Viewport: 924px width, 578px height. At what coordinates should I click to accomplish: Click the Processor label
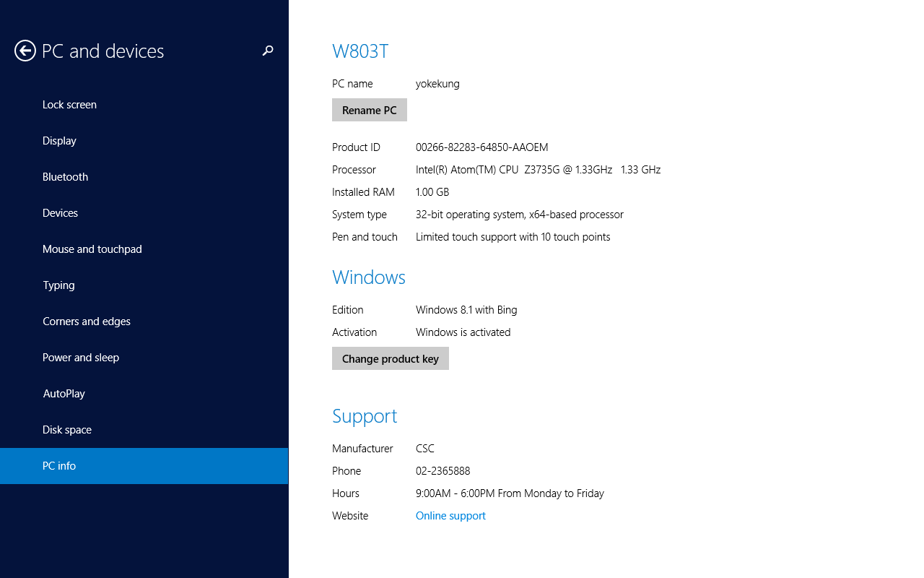pyautogui.click(x=354, y=170)
